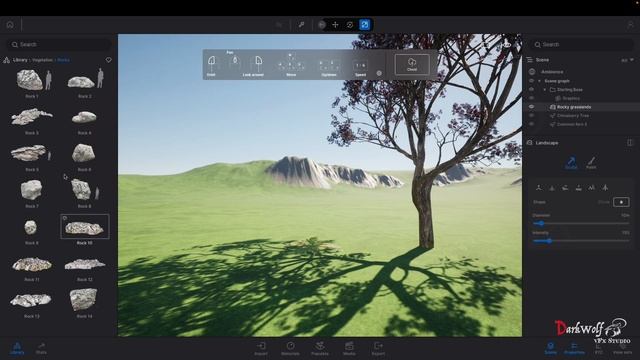This screenshot has height=360, width=640.
Task: Pick the material picker eyedropper tool
Action: tap(301, 25)
